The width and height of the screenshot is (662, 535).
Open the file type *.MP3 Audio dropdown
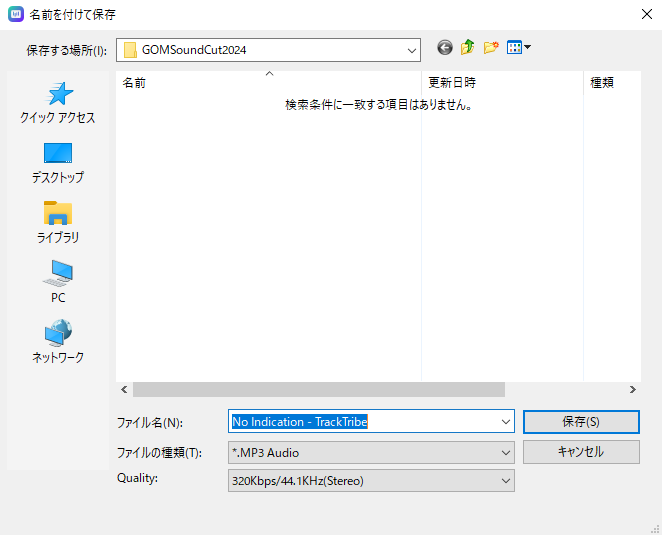coord(505,453)
